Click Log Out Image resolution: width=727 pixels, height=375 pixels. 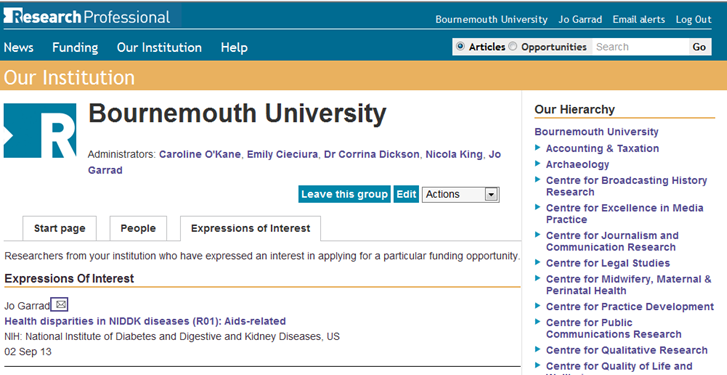point(694,19)
